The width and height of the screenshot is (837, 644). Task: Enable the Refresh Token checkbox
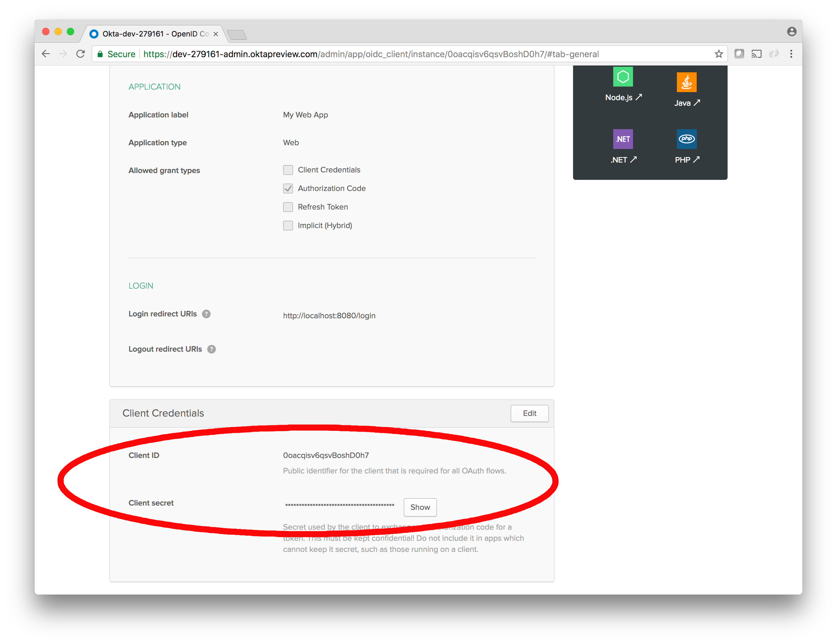(288, 207)
